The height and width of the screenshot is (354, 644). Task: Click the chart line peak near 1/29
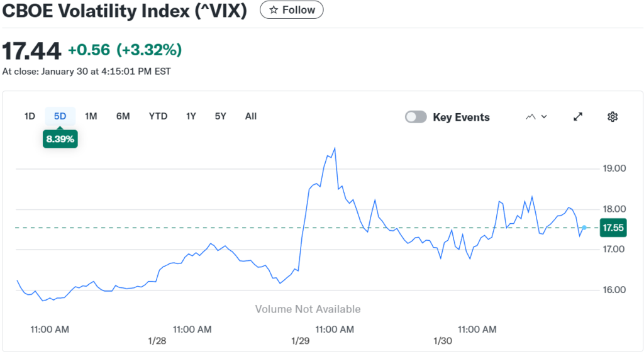click(334, 148)
